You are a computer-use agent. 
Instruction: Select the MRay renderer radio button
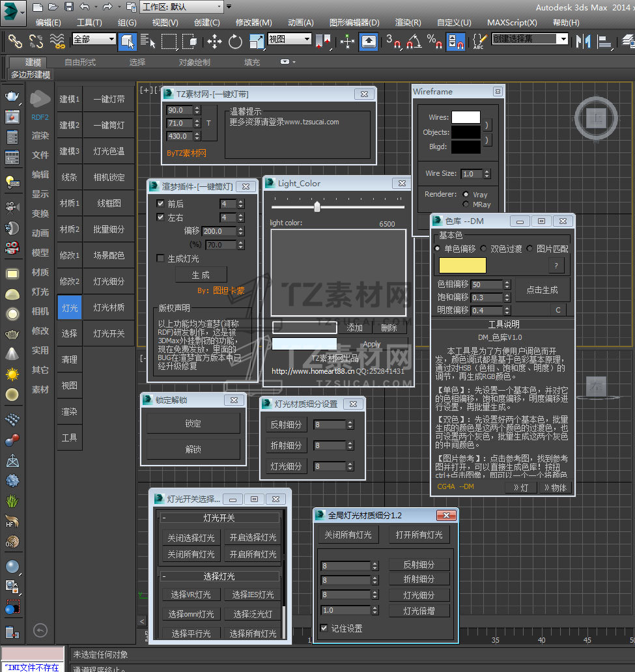[x=466, y=204]
